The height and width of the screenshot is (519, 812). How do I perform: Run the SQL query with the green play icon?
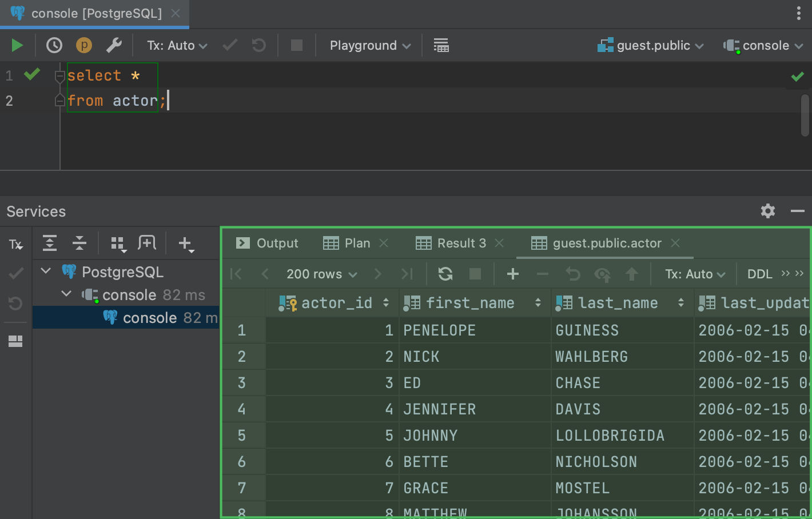tap(17, 45)
